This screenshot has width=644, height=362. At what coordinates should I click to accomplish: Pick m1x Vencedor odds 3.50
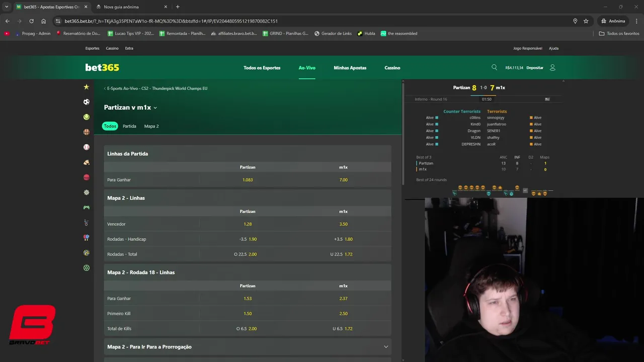click(x=344, y=224)
